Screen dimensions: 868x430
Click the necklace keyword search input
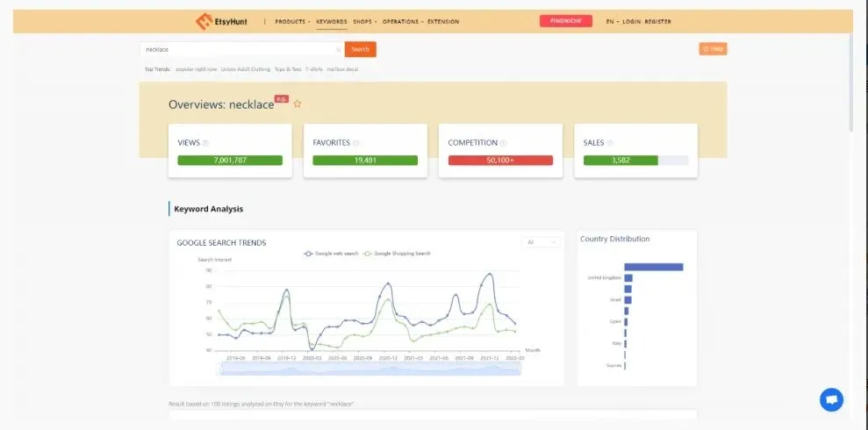coord(242,49)
